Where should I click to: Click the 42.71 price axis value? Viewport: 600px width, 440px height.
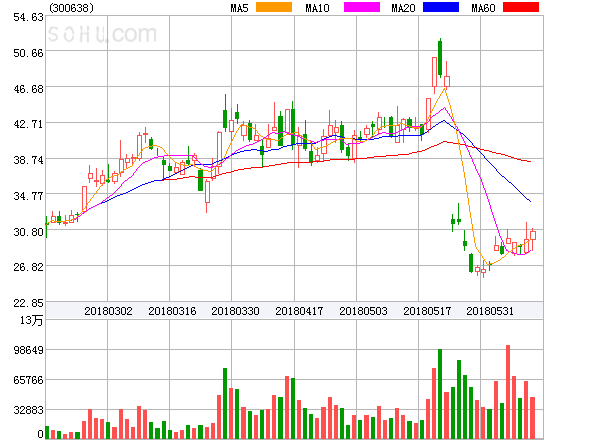(x=28, y=124)
